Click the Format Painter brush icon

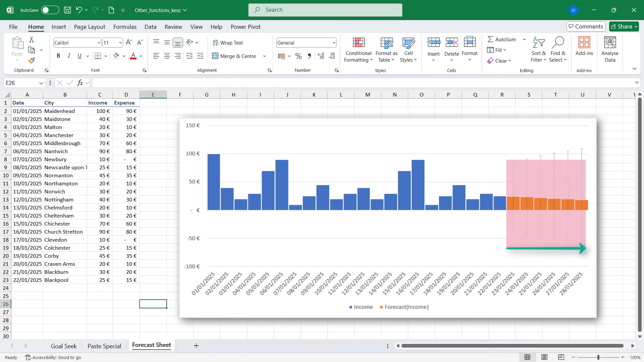pyautogui.click(x=32, y=60)
